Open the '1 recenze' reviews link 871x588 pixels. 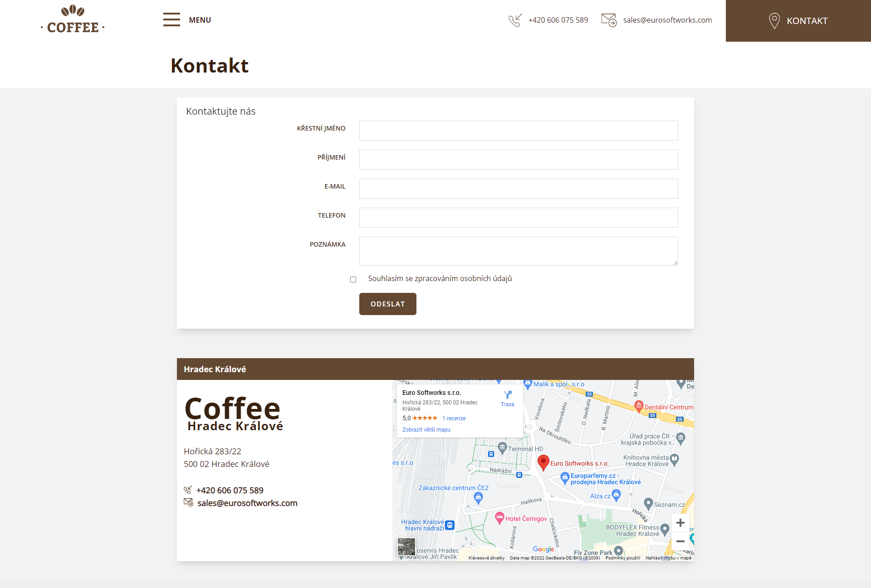[x=454, y=418]
